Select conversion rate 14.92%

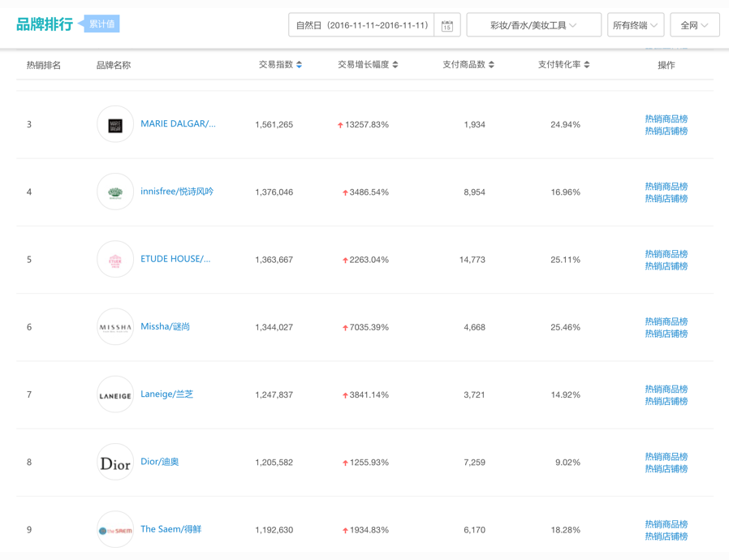(x=565, y=394)
